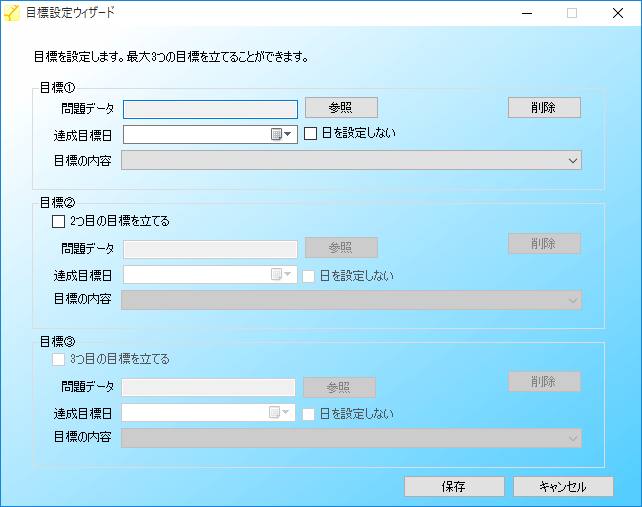
Task: Click the 参照 button in 目標①
Action: point(340,108)
